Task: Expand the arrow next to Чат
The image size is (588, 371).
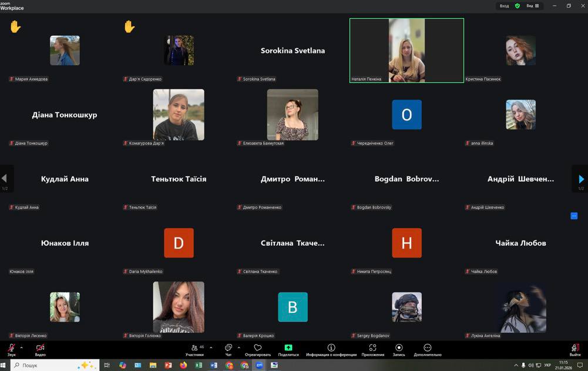Action: coord(238,347)
